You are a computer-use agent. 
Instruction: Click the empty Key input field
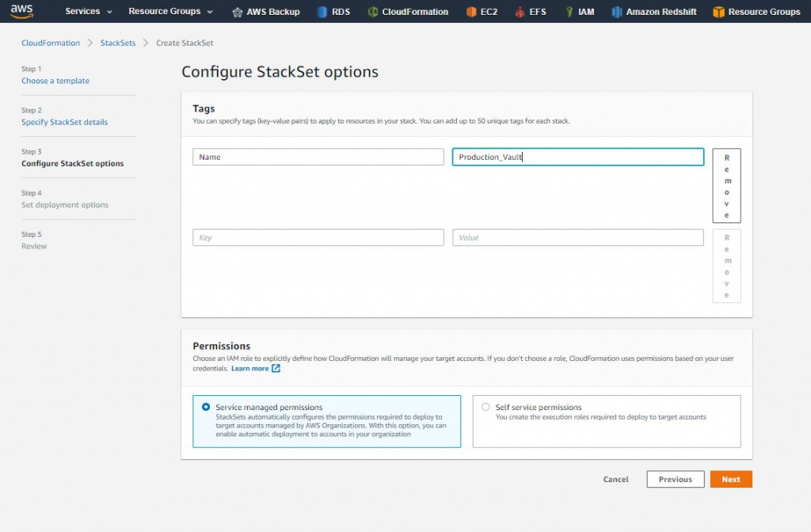pos(318,237)
